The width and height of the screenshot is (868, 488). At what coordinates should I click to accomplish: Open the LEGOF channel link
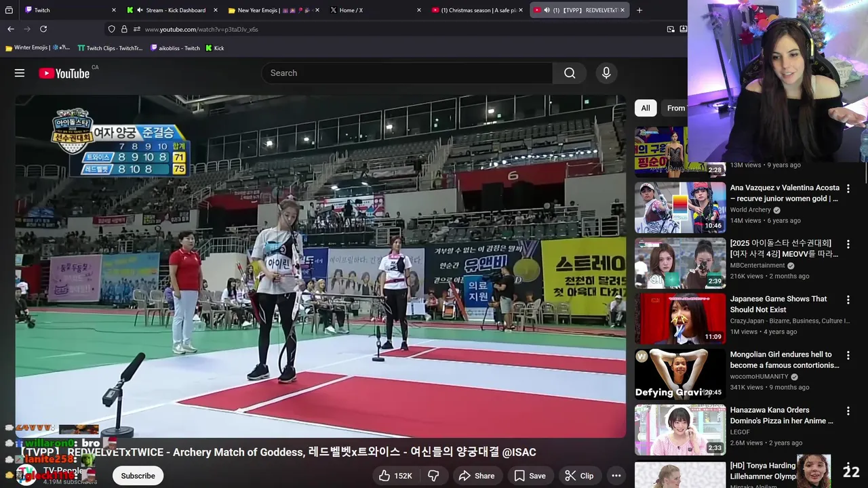pyautogui.click(x=740, y=432)
